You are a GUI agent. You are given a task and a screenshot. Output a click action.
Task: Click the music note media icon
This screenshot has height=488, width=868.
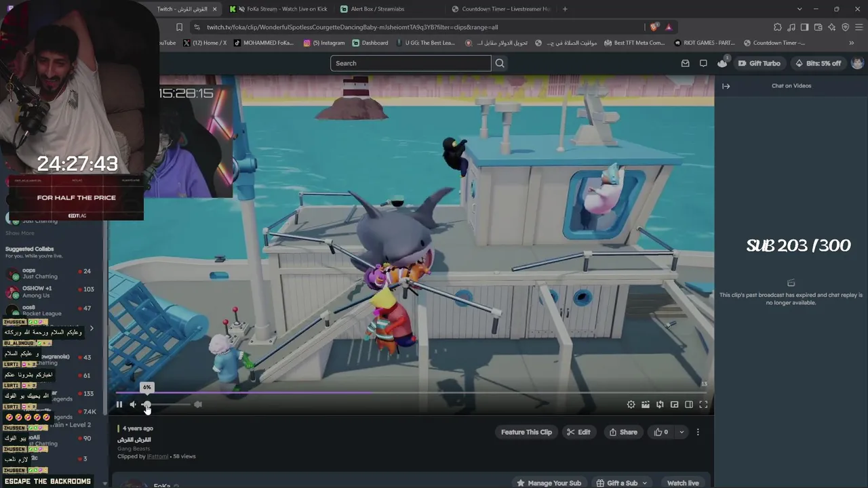click(791, 27)
